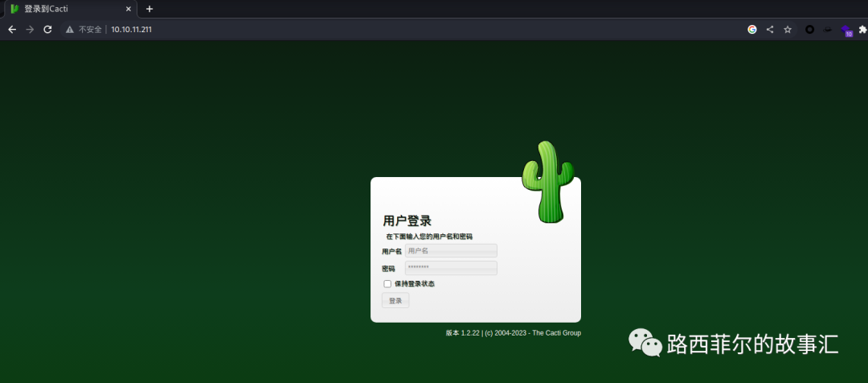View the not-secure warning icon
Screen dimensions: 868x383
[70, 30]
